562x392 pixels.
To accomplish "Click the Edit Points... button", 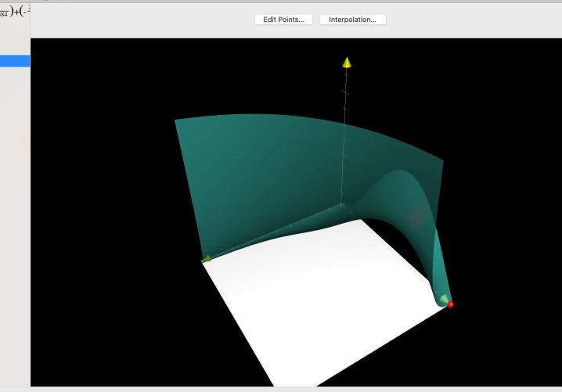I will (x=284, y=20).
